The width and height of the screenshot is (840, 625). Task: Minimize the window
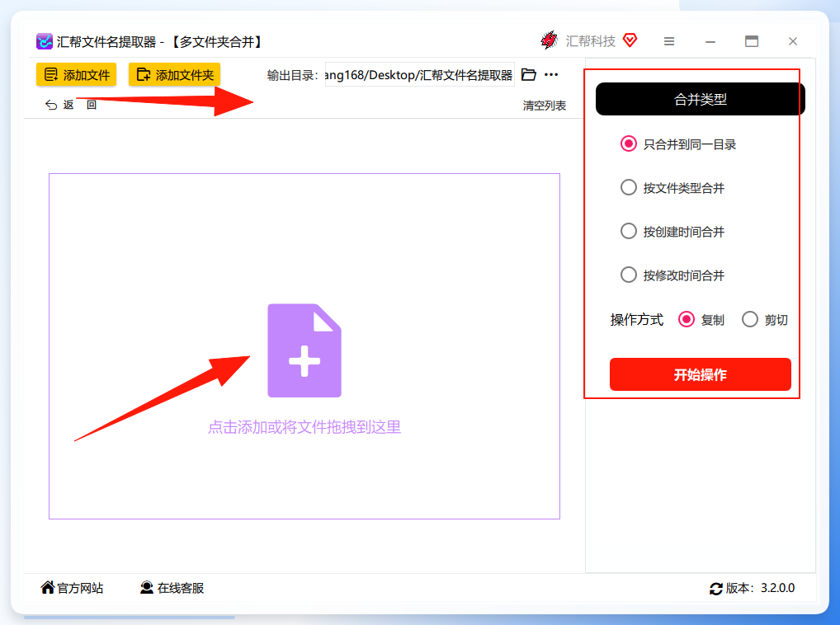[x=710, y=41]
